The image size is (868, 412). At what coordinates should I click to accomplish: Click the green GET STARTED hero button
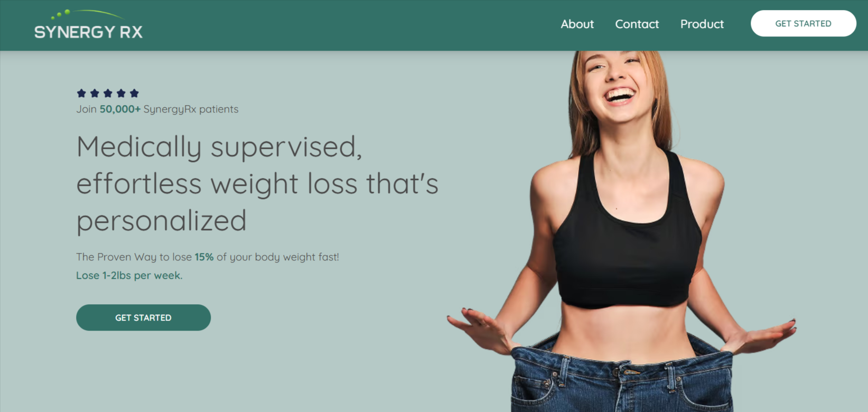(143, 317)
